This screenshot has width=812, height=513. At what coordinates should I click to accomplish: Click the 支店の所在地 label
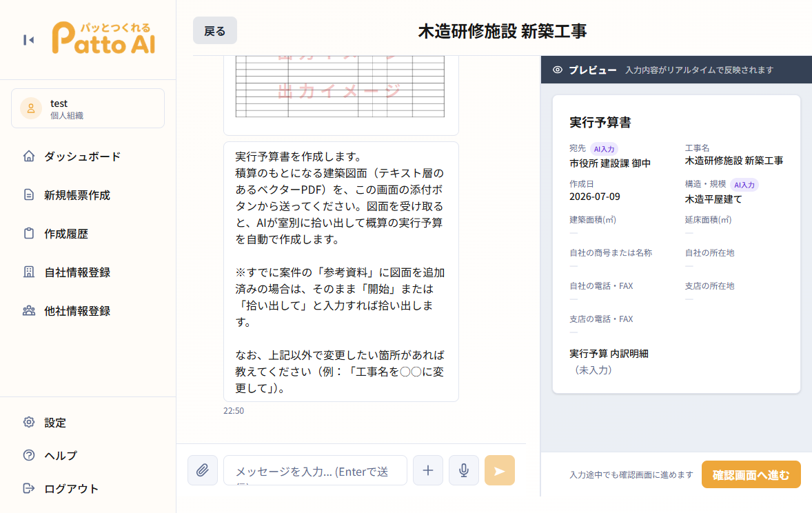click(x=709, y=286)
